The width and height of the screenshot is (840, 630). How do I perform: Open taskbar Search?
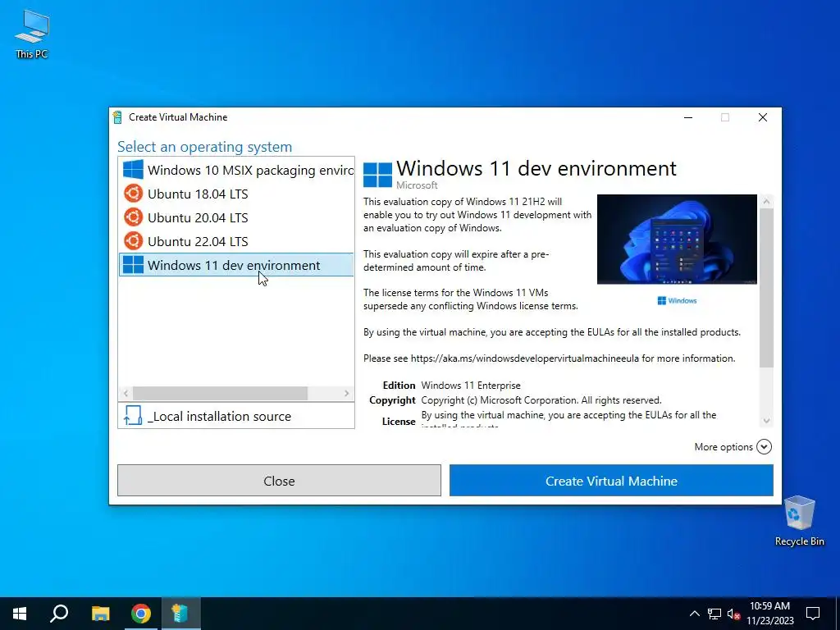[x=59, y=614]
